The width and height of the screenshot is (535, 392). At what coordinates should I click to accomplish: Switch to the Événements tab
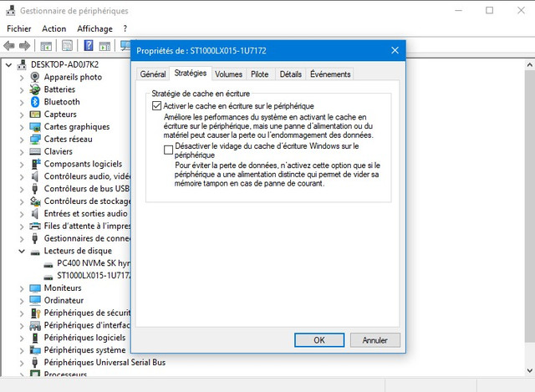(330, 74)
